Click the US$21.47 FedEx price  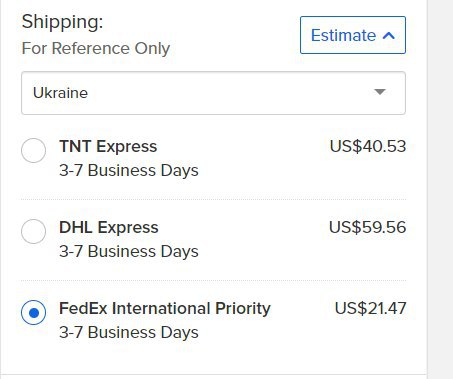click(370, 308)
